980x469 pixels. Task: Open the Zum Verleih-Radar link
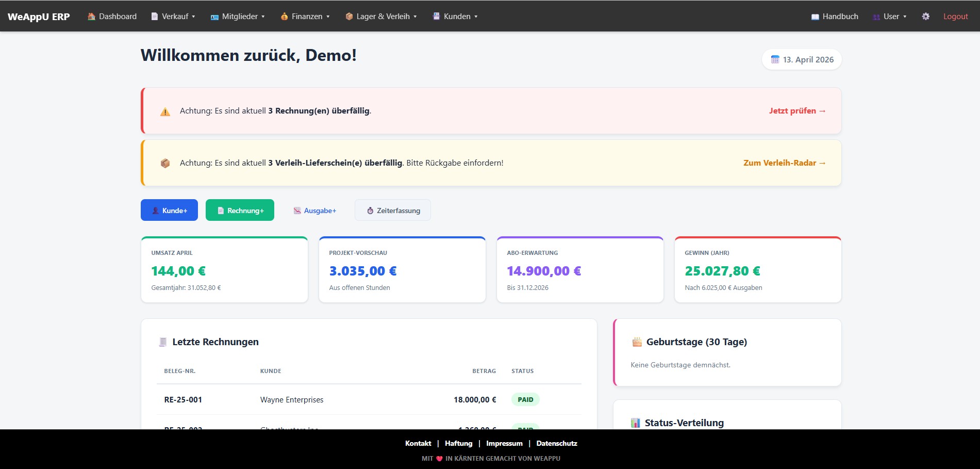[x=785, y=163]
